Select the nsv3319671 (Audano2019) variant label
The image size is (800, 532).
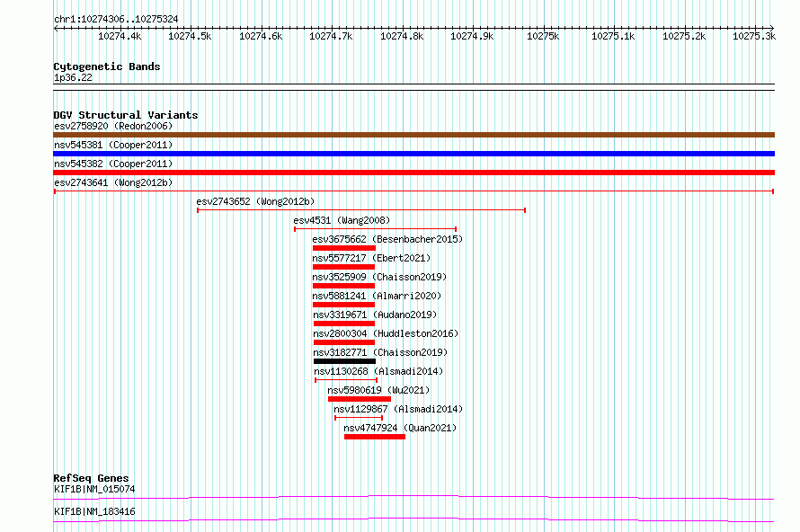pyautogui.click(x=375, y=315)
